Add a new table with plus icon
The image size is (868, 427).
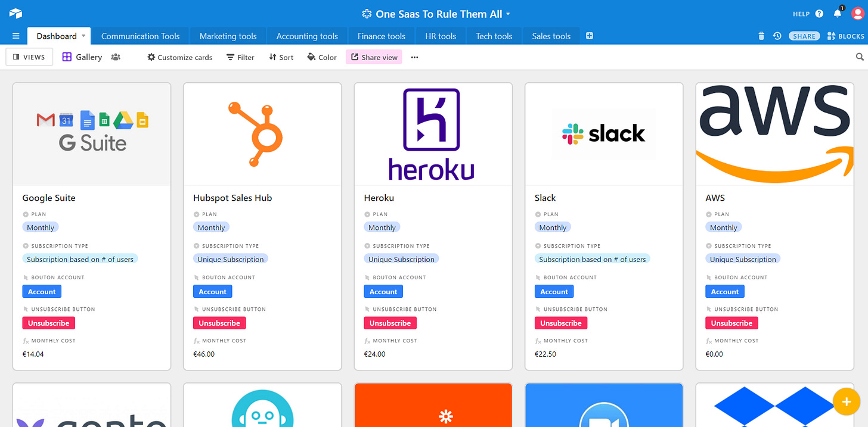[590, 36]
